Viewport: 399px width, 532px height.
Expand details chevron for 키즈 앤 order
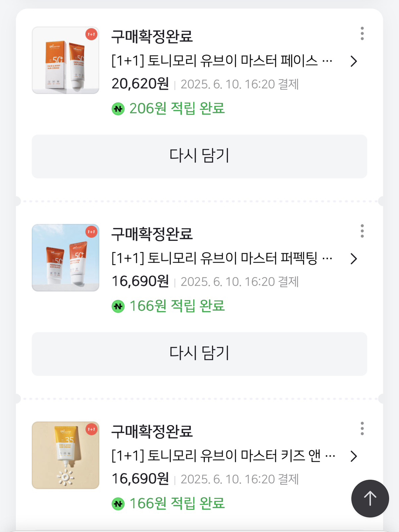[x=353, y=456]
